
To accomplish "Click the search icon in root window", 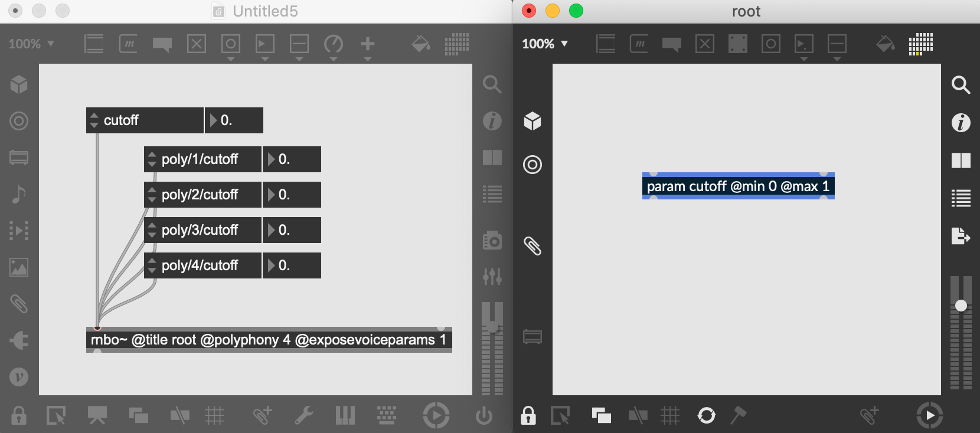I will pos(961,86).
